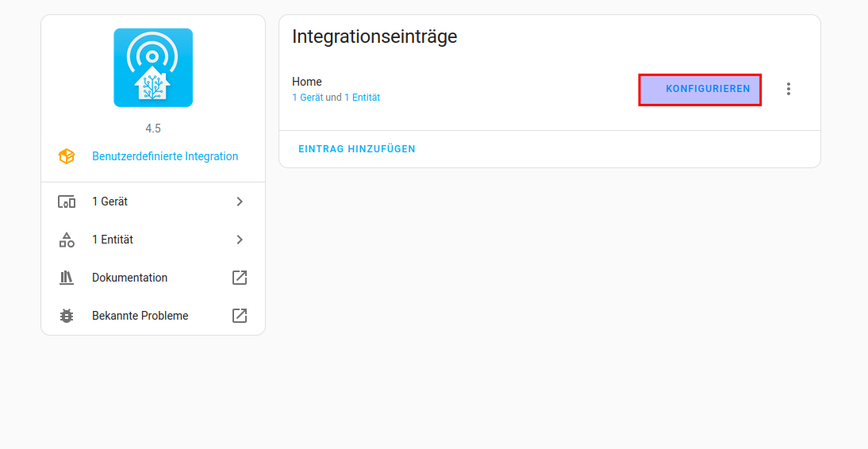Expand the chevron beside sidebar 1 Entität
The height and width of the screenshot is (449, 868).
point(240,240)
